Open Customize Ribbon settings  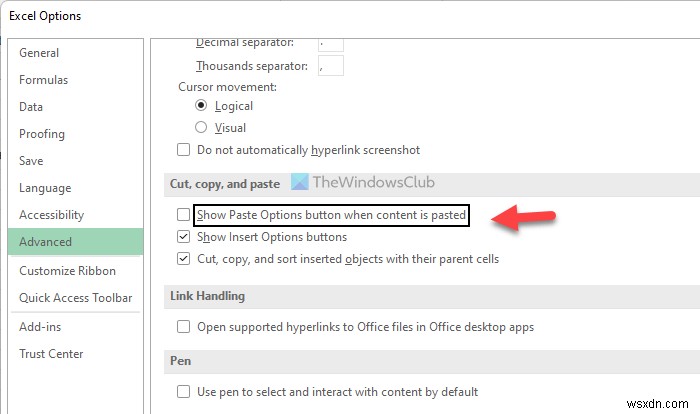pyautogui.click(x=67, y=271)
